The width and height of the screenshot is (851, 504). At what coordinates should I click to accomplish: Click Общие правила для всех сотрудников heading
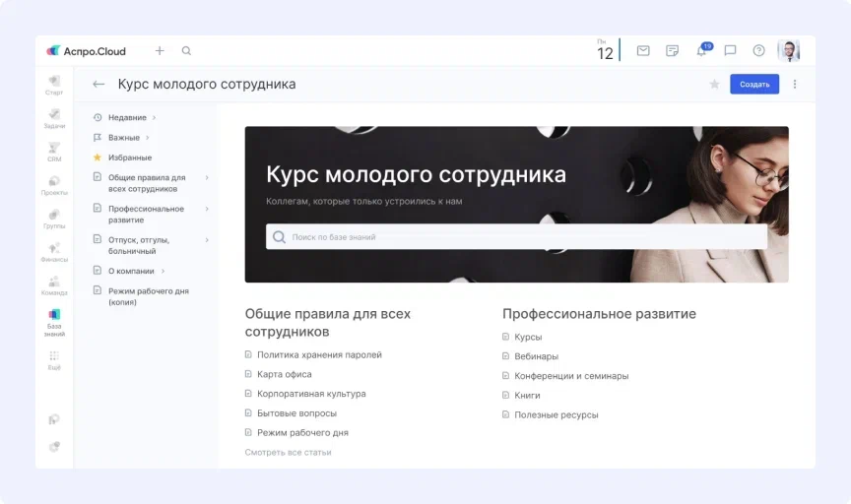coord(327,322)
